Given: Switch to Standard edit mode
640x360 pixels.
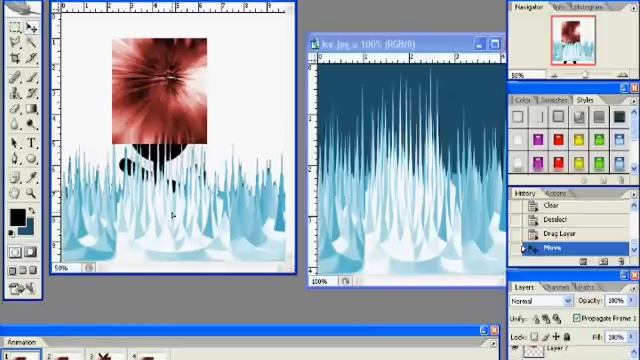Looking at the screenshot, I should [x=15, y=252].
